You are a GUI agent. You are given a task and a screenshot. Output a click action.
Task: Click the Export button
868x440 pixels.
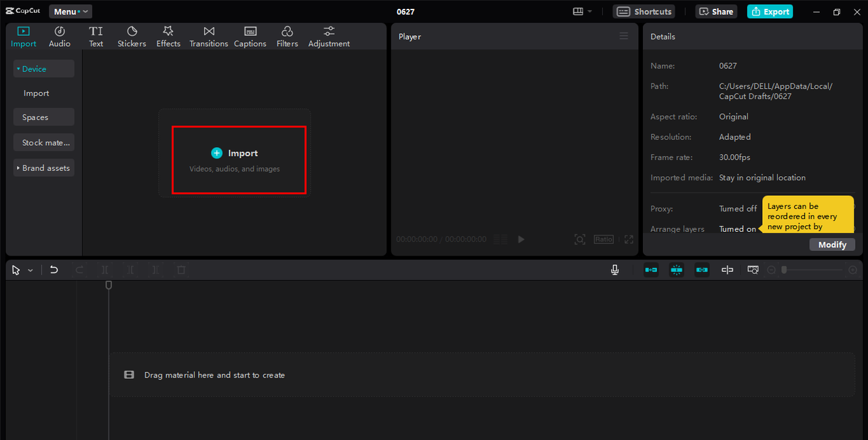pos(770,12)
